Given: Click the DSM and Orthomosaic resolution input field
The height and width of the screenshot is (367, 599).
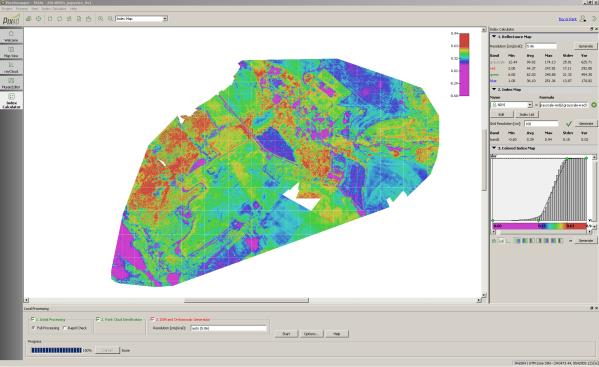Looking at the screenshot, I should 228,328.
